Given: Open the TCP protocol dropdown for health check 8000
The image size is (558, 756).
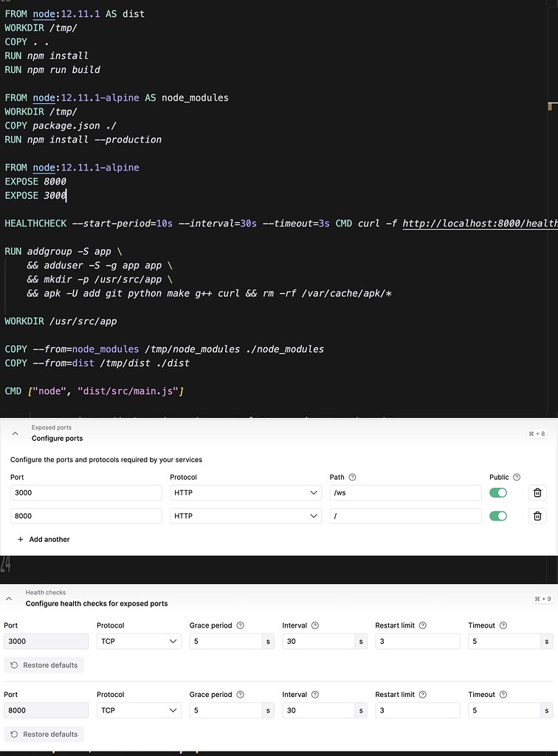Looking at the screenshot, I should click(x=138, y=710).
